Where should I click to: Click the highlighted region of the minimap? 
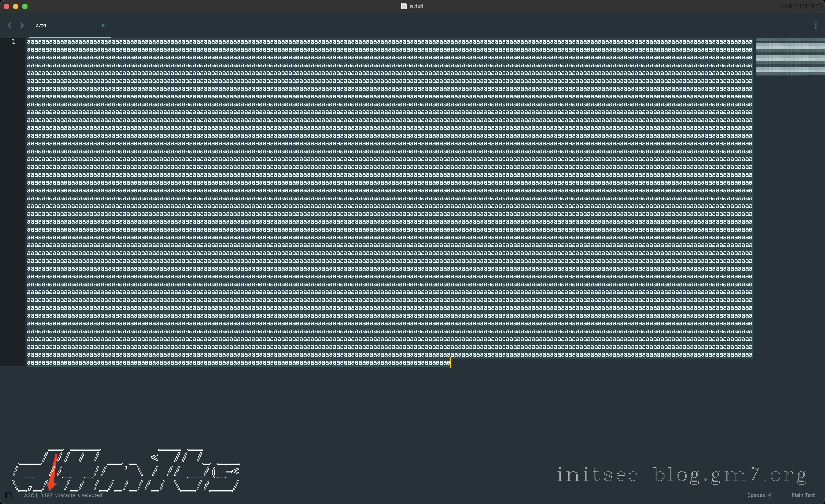tap(790, 57)
